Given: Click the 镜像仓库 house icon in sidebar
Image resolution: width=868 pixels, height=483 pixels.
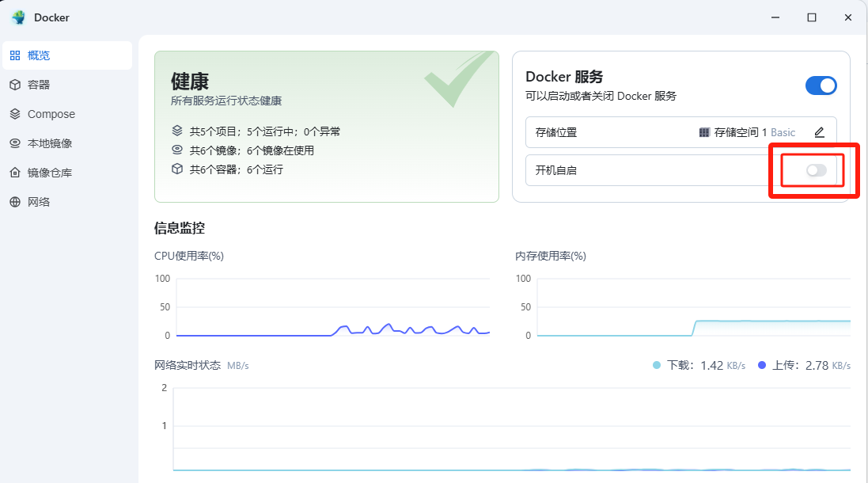Looking at the screenshot, I should tap(15, 173).
